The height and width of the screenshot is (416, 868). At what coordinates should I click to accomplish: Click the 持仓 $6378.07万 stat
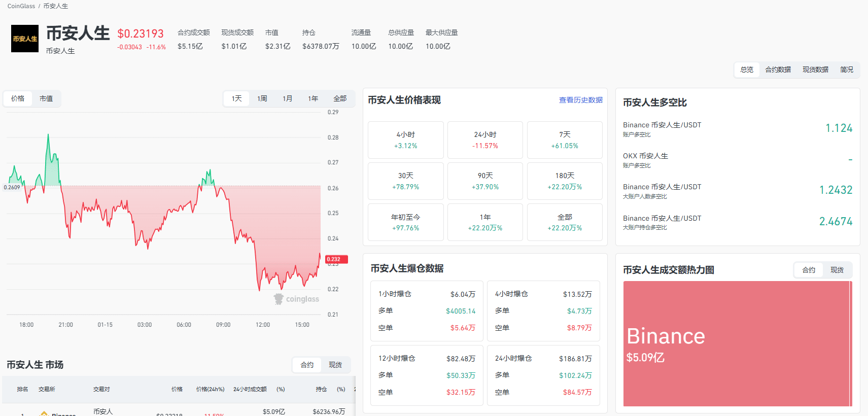(321, 40)
